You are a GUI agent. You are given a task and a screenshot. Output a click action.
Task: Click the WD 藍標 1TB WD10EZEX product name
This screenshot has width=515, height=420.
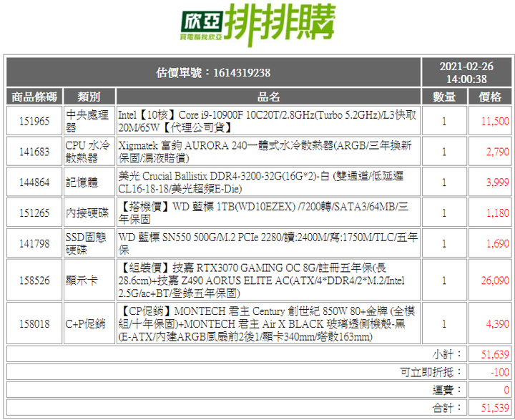pos(263,213)
